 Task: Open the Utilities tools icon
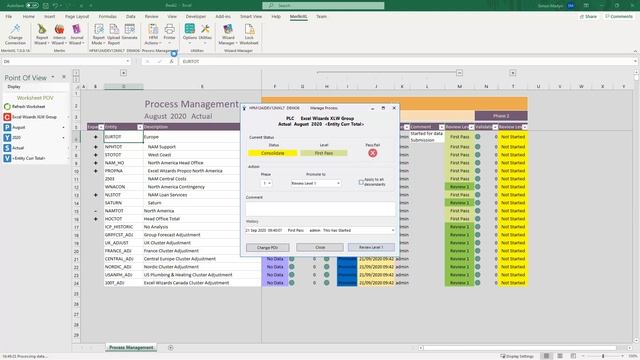tap(205, 29)
